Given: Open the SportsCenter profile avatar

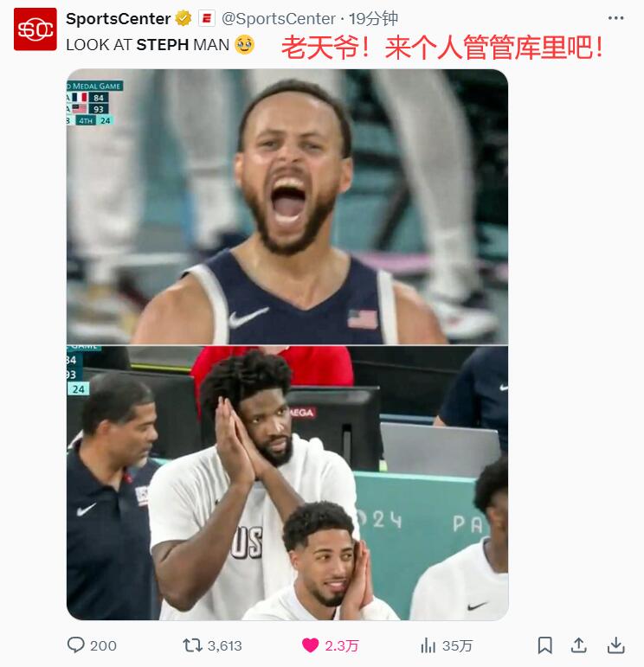Looking at the screenshot, I should click(x=35, y=29).
